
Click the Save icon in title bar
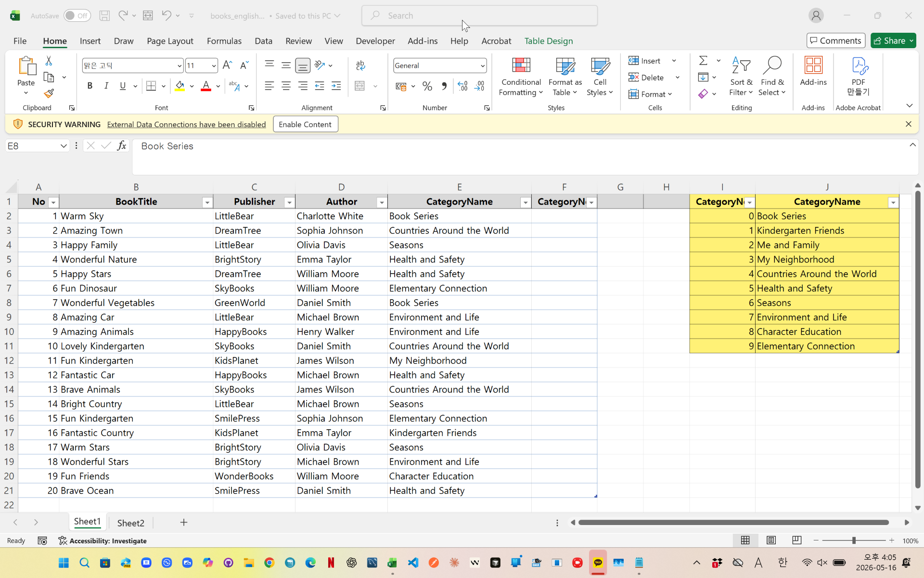point(104,15)
